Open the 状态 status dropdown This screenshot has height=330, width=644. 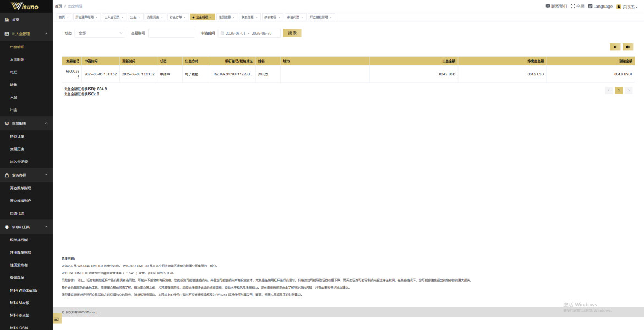[100, 33]
